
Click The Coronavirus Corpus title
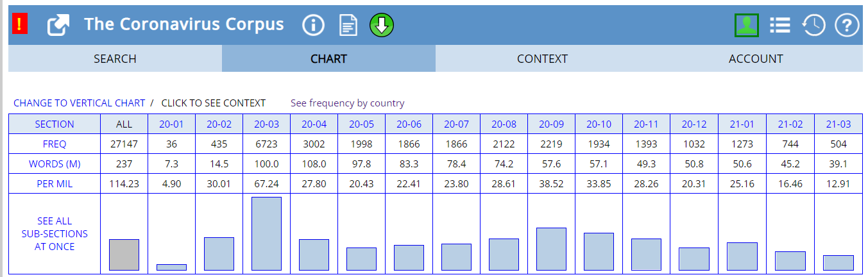tap(183, 24)
